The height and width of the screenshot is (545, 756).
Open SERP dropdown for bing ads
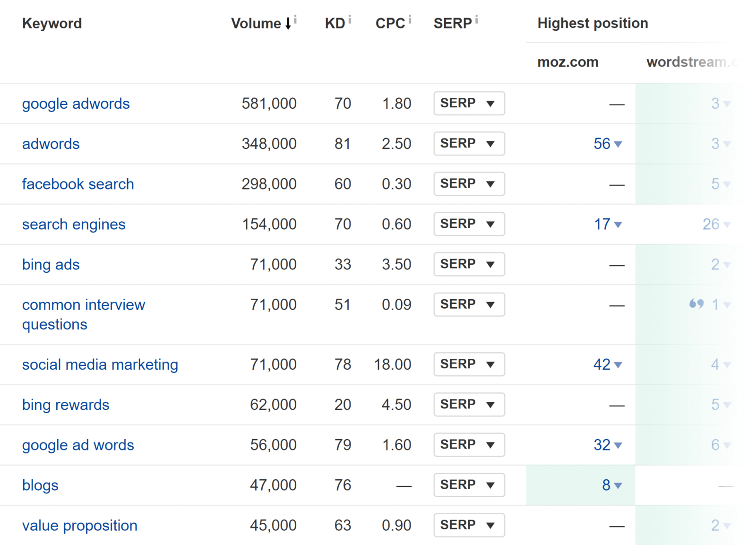point(469,264)
